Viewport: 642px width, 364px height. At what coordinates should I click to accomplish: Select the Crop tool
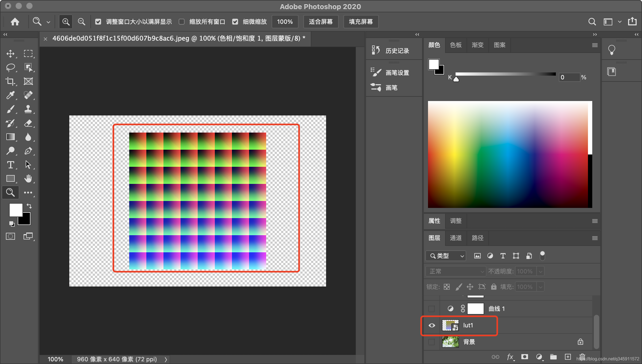point(10,81)
